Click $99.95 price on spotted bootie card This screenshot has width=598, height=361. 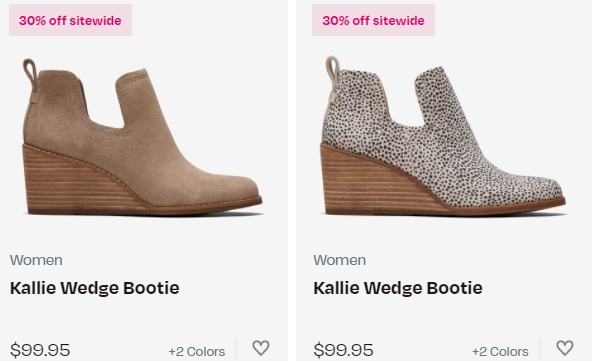point(343,350)
